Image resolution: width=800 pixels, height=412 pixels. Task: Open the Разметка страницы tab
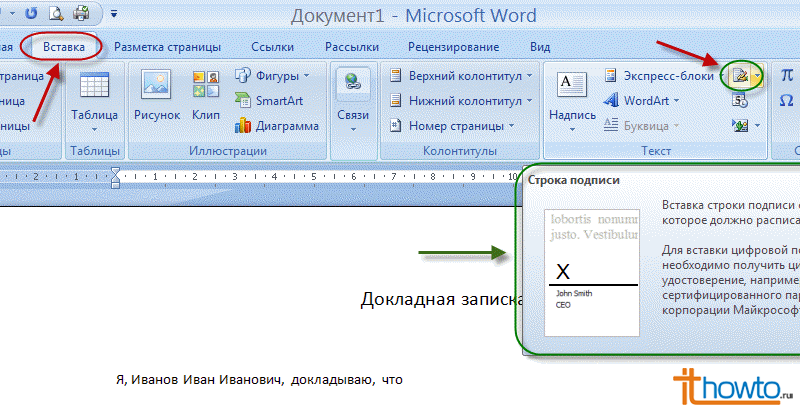point(167,47)
